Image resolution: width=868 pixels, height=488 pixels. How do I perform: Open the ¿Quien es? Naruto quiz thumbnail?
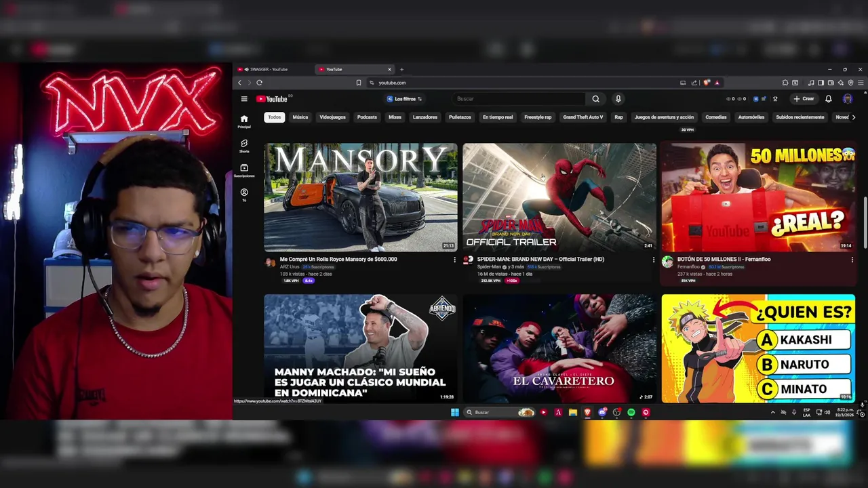(758, 348)
